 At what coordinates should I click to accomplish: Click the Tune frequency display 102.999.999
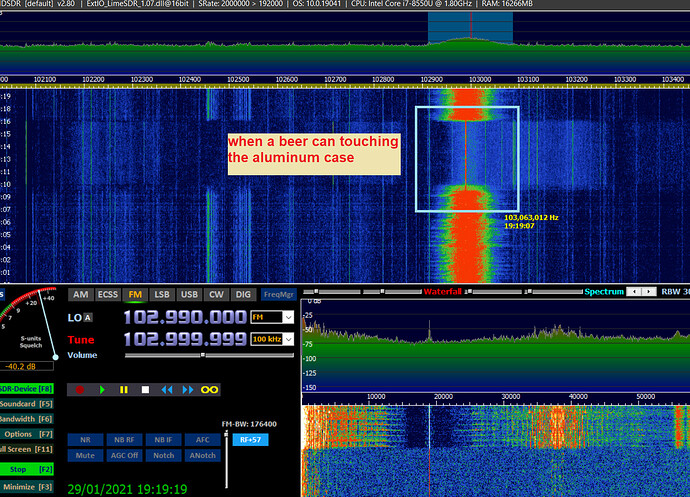click(185, 339)
